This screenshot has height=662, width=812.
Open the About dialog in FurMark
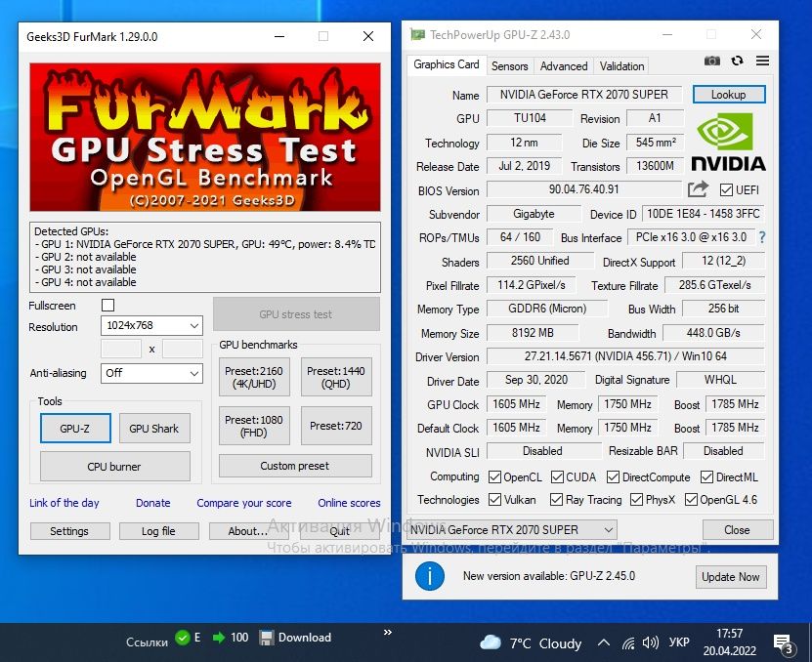[x=247, y=531]
